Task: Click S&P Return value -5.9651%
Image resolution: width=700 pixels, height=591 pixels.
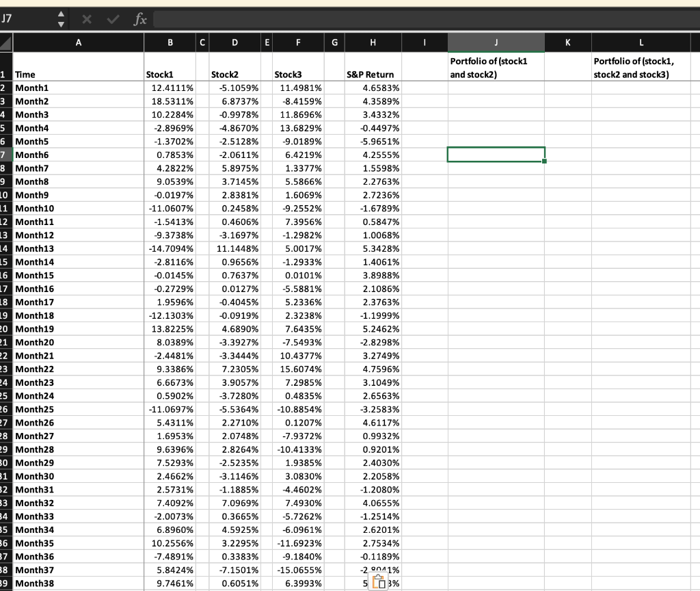Action: point(373,142)
